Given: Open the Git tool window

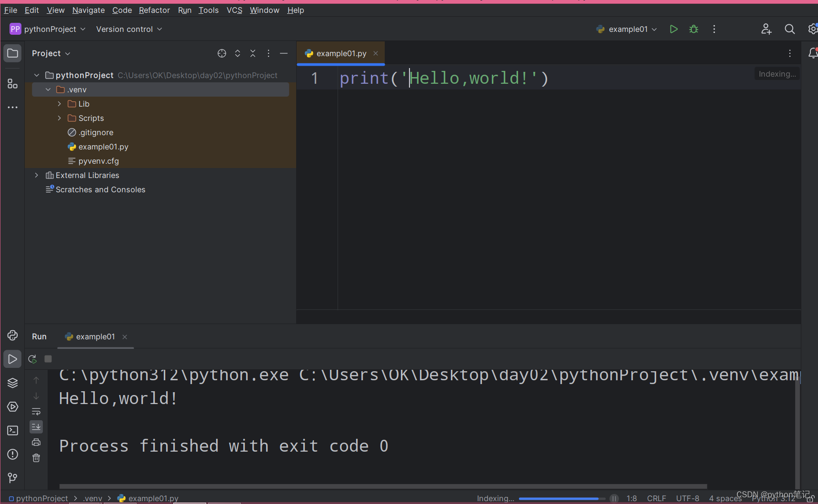Looking at the screenshot, I should point(12,478).
